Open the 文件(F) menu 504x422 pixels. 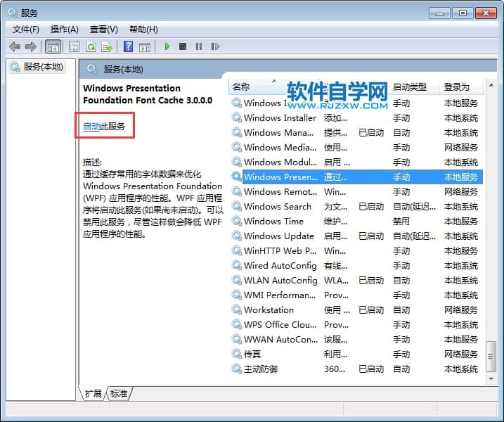tap(26, 30)
